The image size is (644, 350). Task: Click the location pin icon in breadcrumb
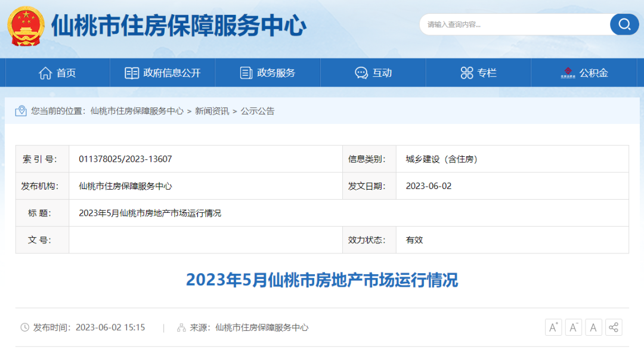pos(21,111)
